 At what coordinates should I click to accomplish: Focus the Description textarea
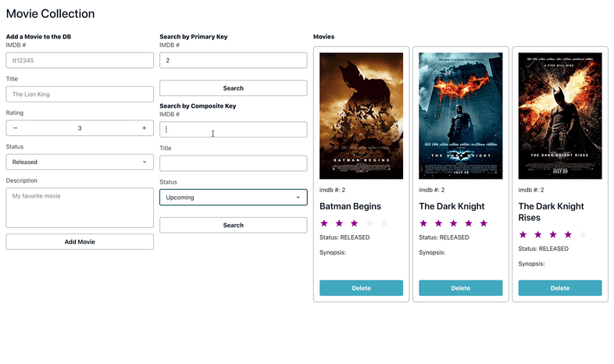point(80,208)
